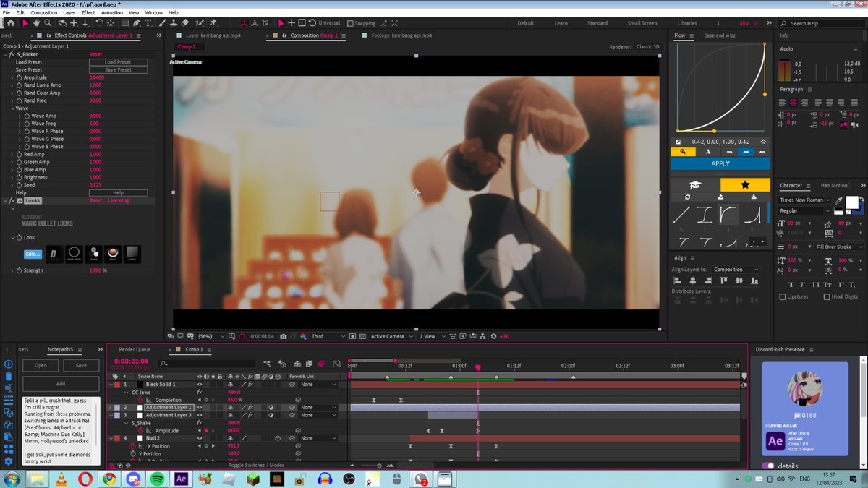Toggle the Snapping checkbox

tap(350, 23)
